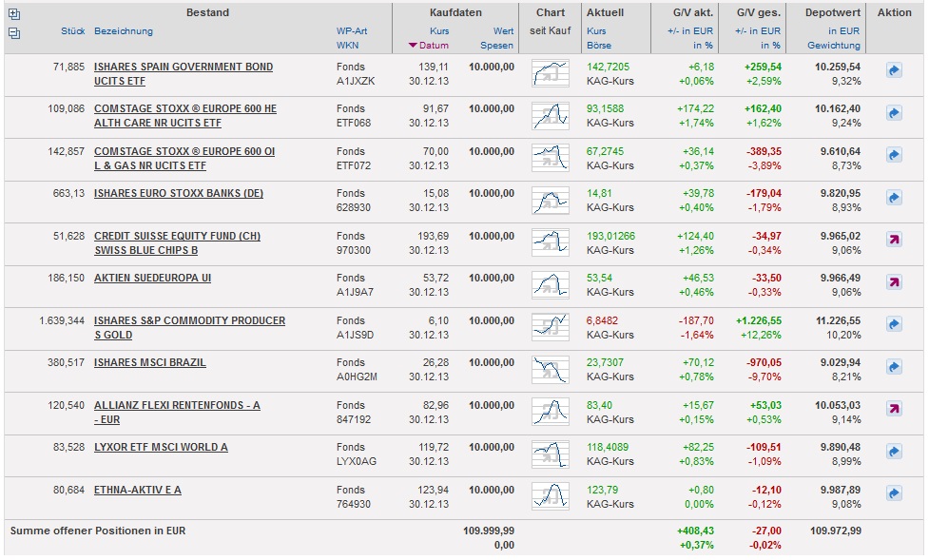929x560 pixels.
Task: Collapse all positions with the minus icon
Action: pos(14,32)
